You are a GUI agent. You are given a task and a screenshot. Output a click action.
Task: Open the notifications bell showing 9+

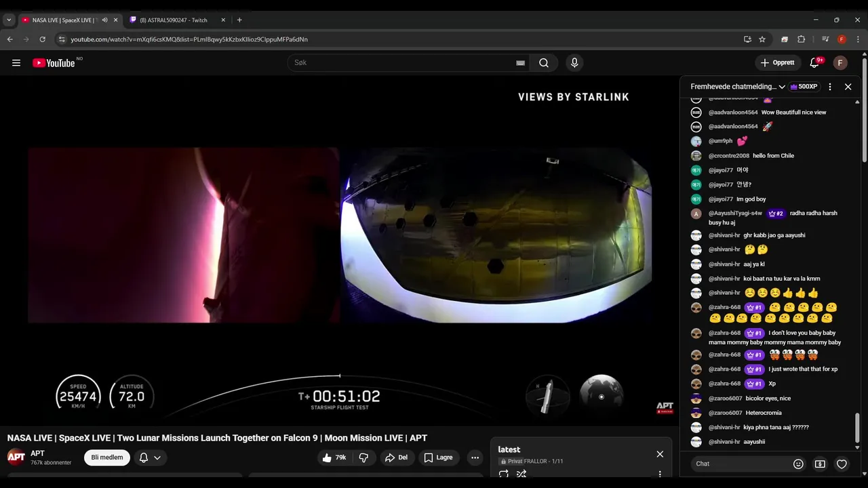point(814,63)
